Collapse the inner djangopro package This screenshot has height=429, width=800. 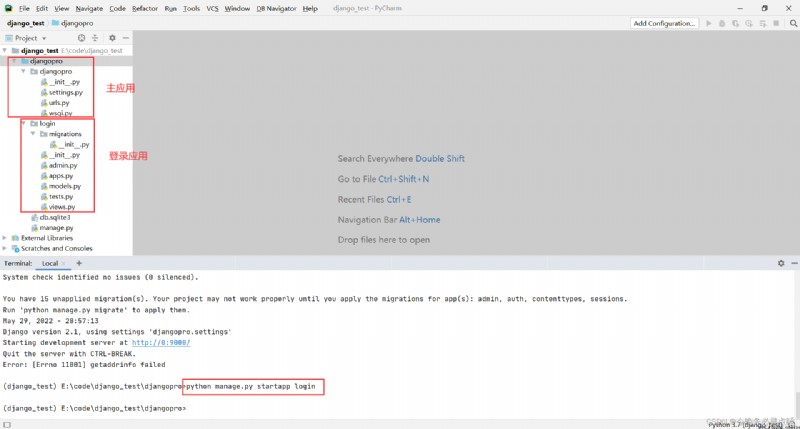(23, 71)
